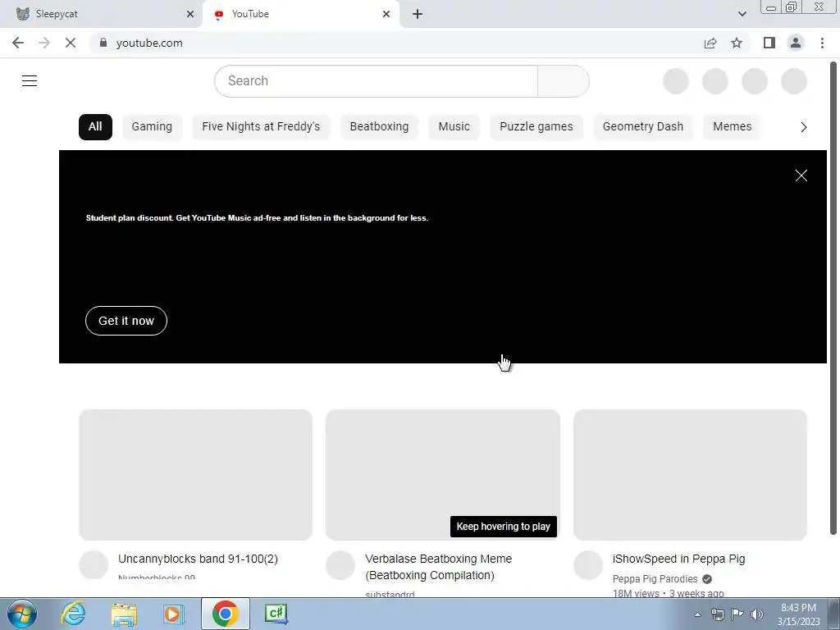Image resolution: width=840 pixels, height=630 pixels.
Task: Switch to the Sleepycat tab
Action: point(101,14)
